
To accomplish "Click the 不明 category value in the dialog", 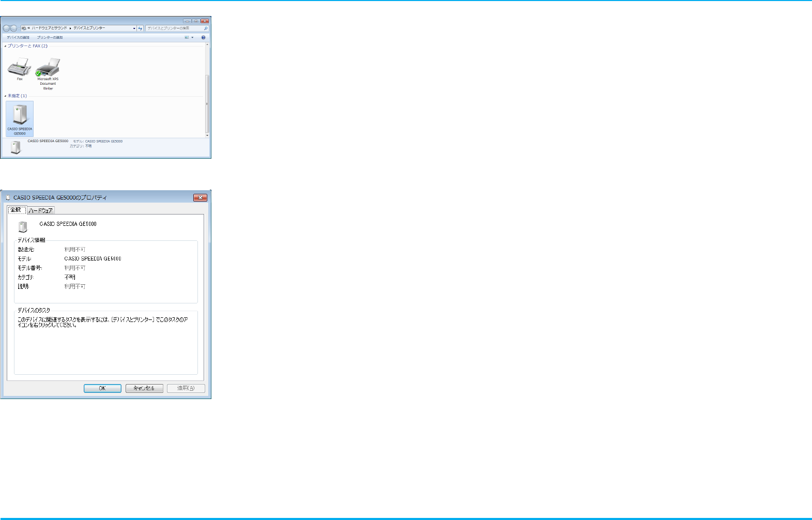I will tap(70, 278).
